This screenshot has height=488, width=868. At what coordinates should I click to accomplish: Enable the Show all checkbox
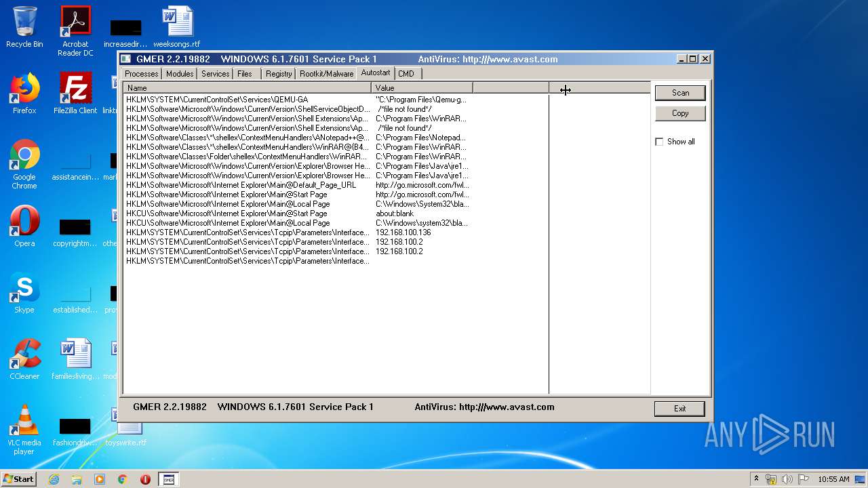coord(659,142)
